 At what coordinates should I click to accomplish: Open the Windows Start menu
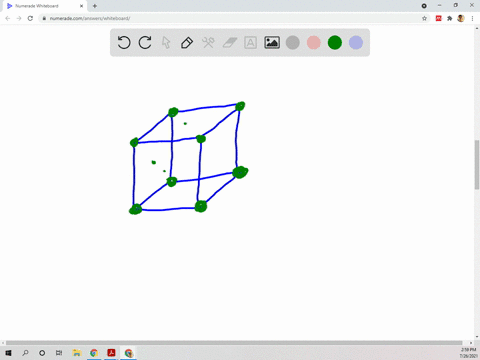pyautogui.click(x=8, y=353)
